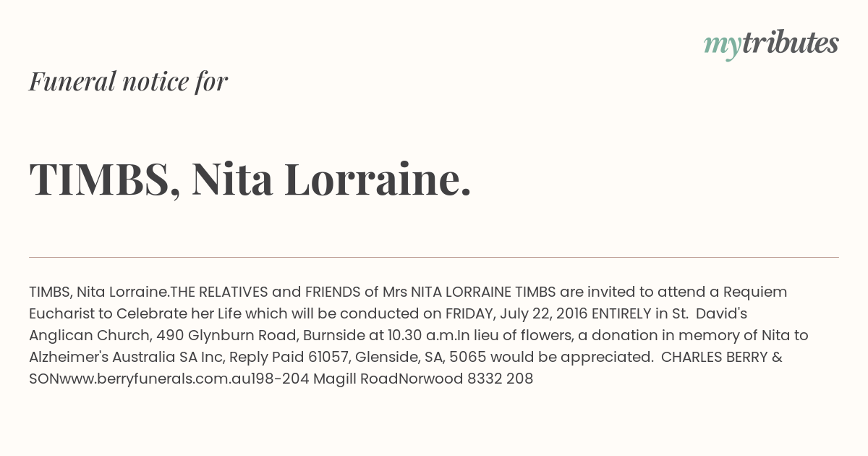The width and height of the screenshot is (868, 456).
Task: Select the "TIMBS, Nita Lorraine." title
Action: [x=250, y=179]
